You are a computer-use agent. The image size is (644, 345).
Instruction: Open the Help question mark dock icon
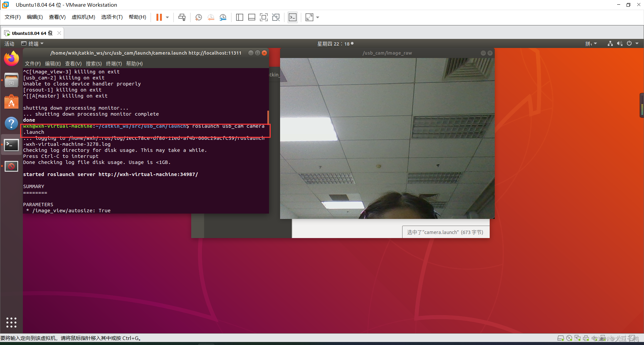click(11, 123)
